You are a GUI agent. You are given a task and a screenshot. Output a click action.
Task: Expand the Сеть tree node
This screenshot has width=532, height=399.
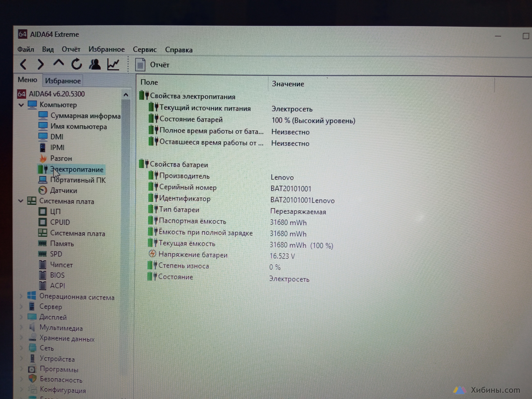(x=21, y=348)
